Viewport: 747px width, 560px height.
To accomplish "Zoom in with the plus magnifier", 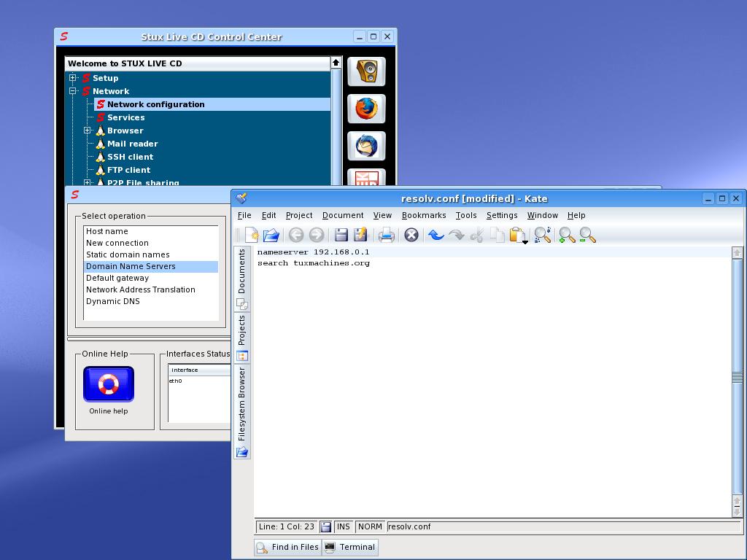I will [567, 235].
